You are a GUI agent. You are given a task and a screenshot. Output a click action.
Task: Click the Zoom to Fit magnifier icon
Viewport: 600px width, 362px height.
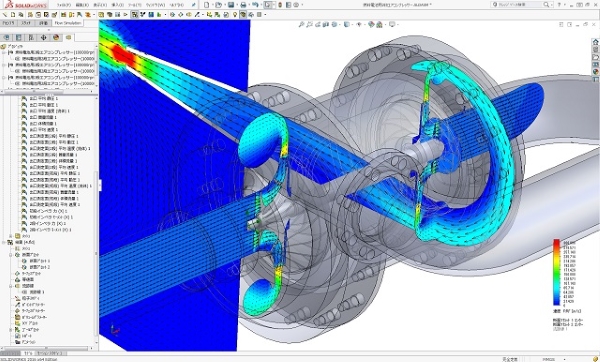click(x=302, y=24)
